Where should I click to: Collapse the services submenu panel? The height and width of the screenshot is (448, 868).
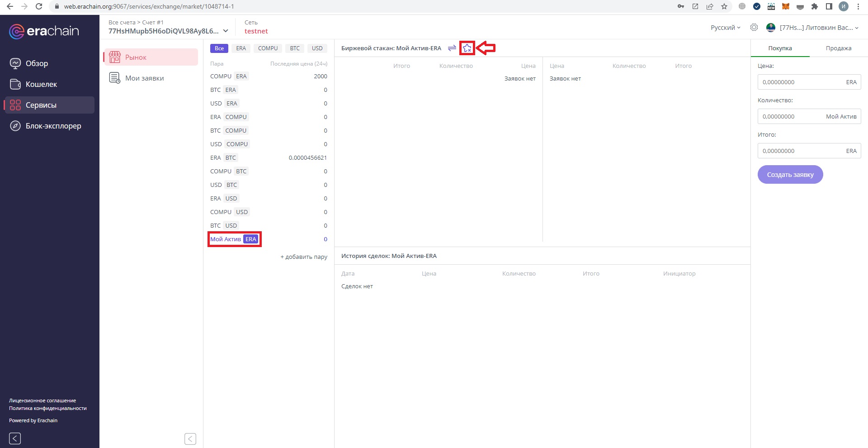[x=190, y=438]
